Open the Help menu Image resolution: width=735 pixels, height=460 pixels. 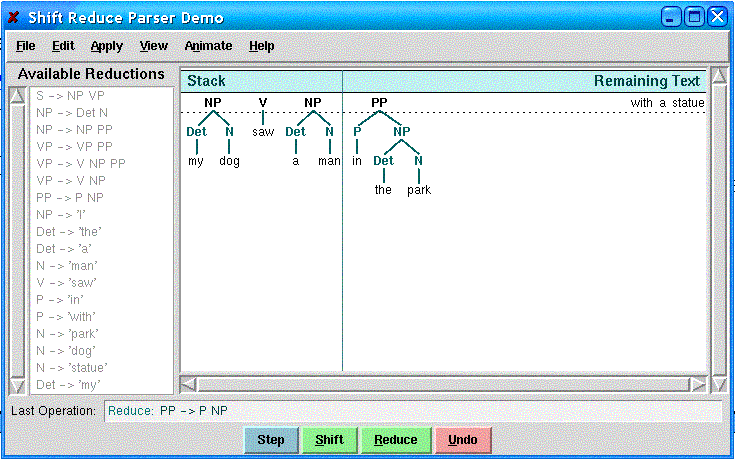[x=261, y=46]
